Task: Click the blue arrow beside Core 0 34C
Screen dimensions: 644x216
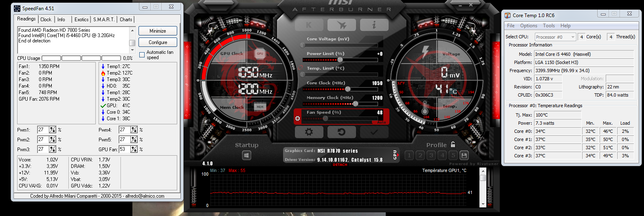Action: tap(103, 112)
